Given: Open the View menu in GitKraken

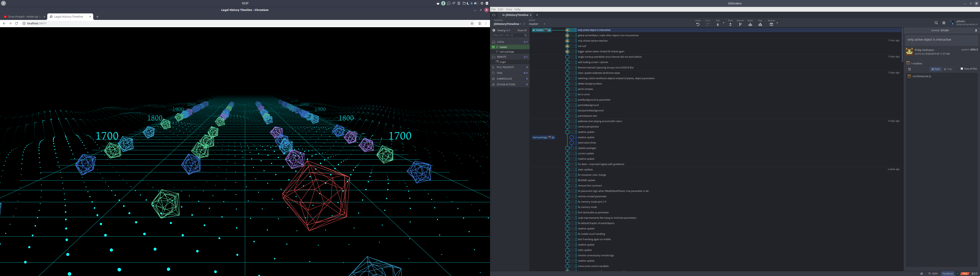Looking at the screenshot, I should point(509,9).
